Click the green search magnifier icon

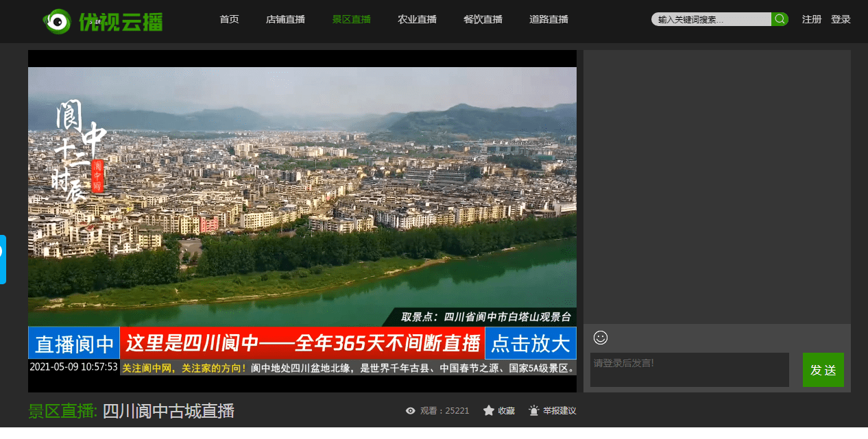click(x=780, y=18)
